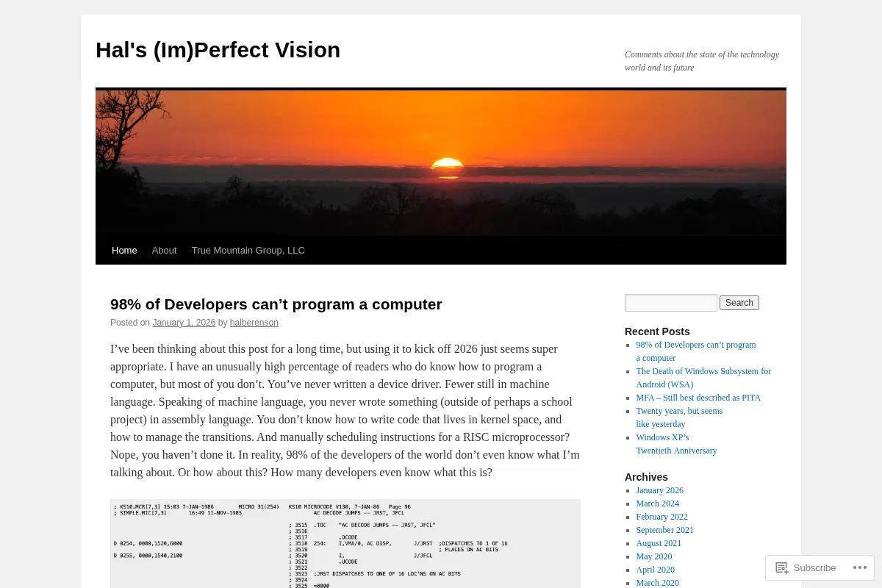Open the three-dots more actions menu
This screenshot has height=588, width=882.
click(860, 567)
